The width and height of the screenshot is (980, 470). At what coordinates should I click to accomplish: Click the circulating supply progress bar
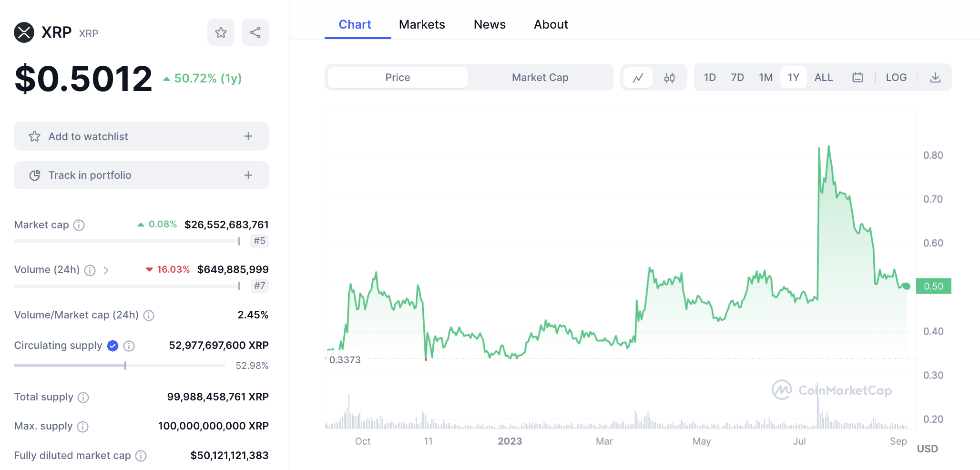119,366
